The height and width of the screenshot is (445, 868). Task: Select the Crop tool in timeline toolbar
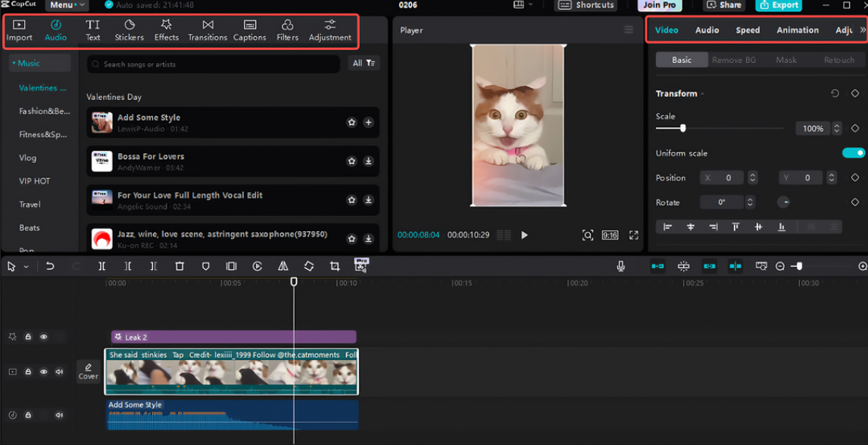coord(335,267)
